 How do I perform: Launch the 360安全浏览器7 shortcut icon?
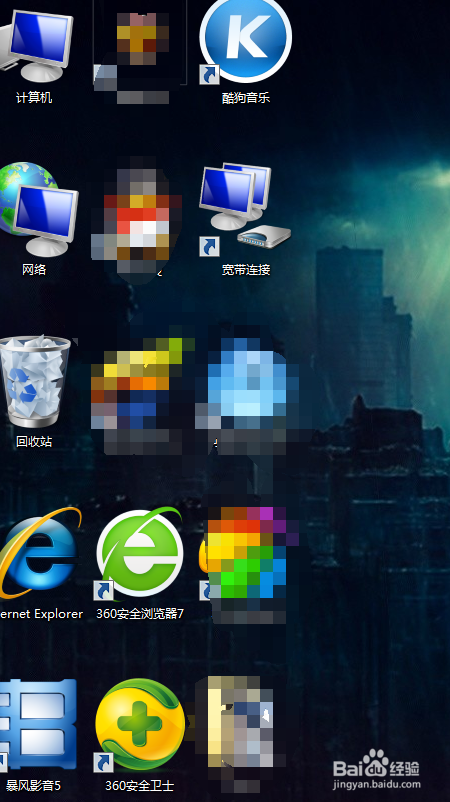click(x=140, y=553)
